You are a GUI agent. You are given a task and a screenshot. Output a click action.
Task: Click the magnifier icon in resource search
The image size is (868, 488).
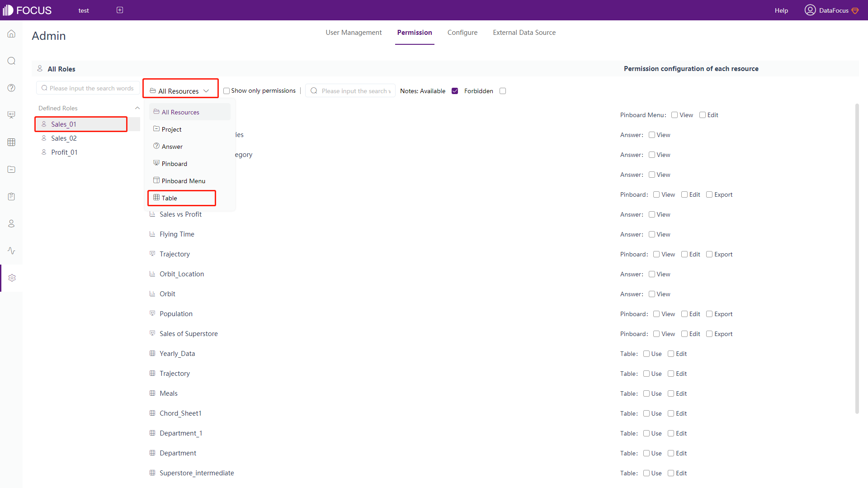[x=314, y=90]
